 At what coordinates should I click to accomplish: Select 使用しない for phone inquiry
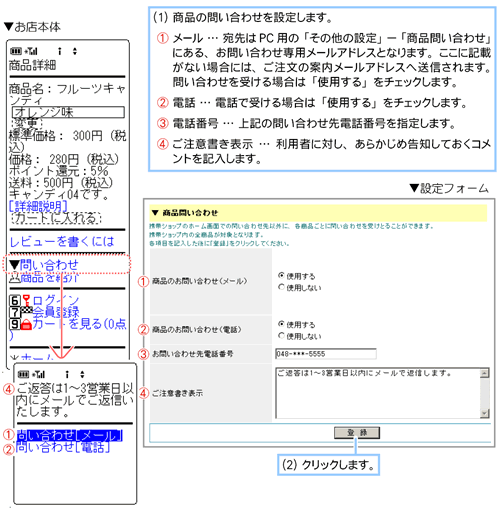coord(281,335)
